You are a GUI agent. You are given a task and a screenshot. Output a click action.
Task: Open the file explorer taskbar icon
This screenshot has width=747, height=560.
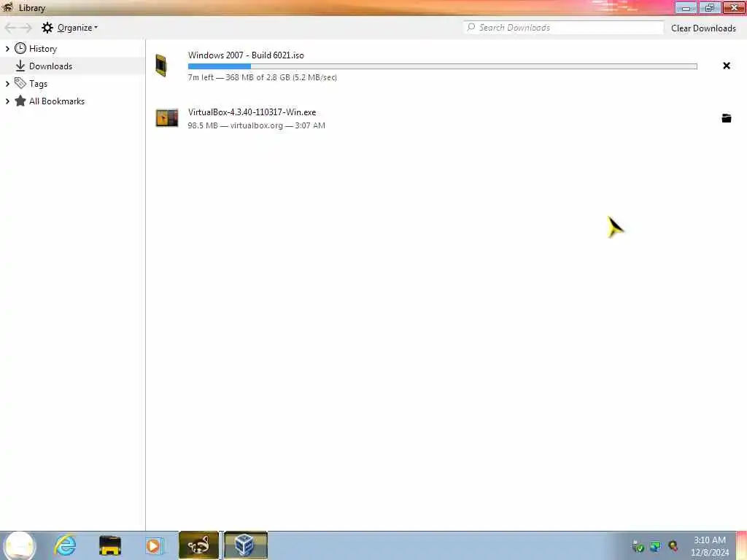(109, 545)
